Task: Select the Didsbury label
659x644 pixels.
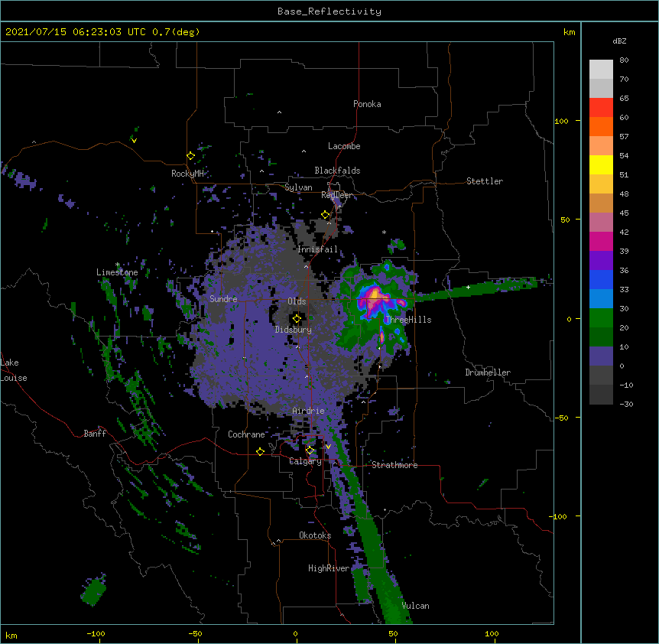Action: pyautogui.click(x=293, y=330)
